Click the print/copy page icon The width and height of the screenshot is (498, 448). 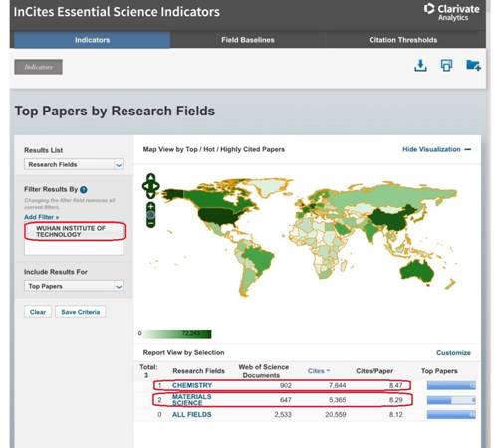tap(446, 65)
